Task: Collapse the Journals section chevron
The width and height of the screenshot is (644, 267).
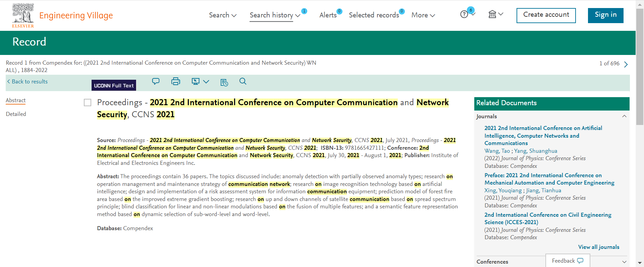Action: (624, 116)
